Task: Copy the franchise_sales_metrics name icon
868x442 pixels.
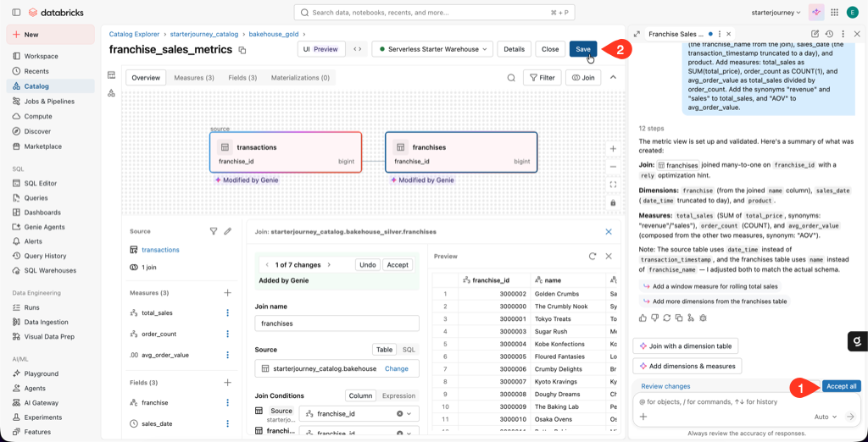Action: [x=242, y=50]
